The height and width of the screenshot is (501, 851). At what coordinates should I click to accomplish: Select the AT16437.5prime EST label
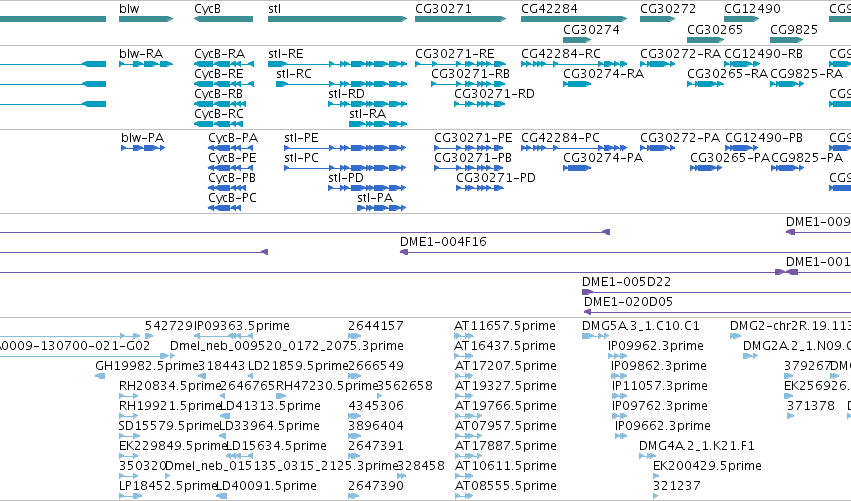[505, 346]
